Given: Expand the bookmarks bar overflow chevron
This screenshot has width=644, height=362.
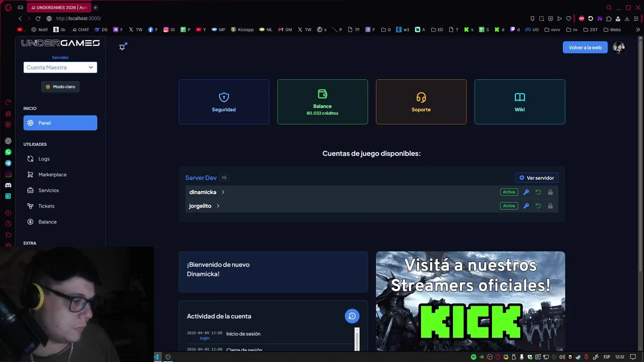Looking at the screenshot, I should pos(638,30).
